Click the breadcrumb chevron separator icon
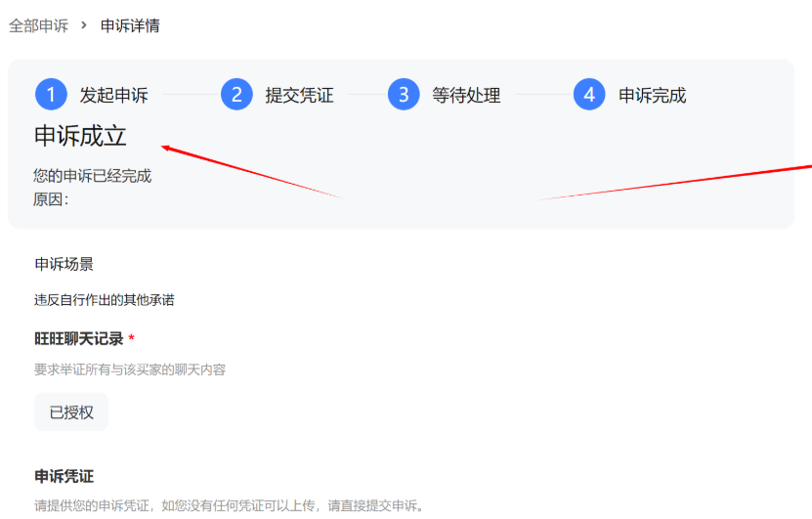Screen dimensions: 812x519 click(x=84, y=24)
